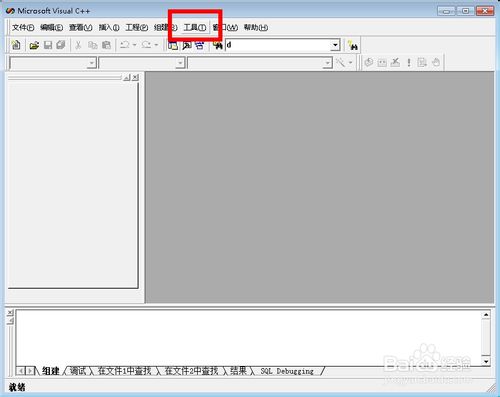Click the output scrollbar down arrow
This screenshot has height=397, width=500.
coord(486,361)
